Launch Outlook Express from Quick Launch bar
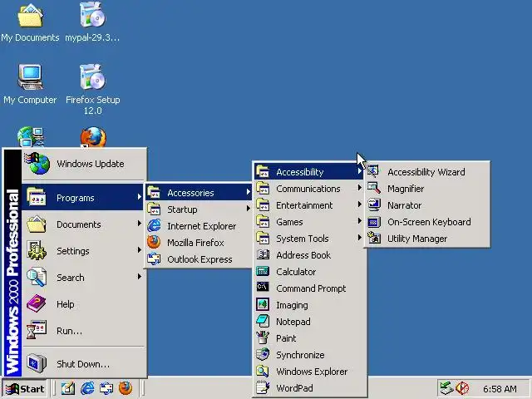Image resolution: width=532 pixels, height=399 pixels. pos(106,388)
